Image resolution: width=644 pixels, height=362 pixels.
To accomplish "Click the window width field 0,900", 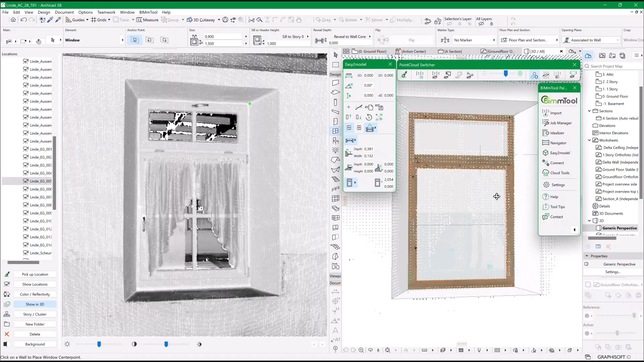I will coord(223,37).
